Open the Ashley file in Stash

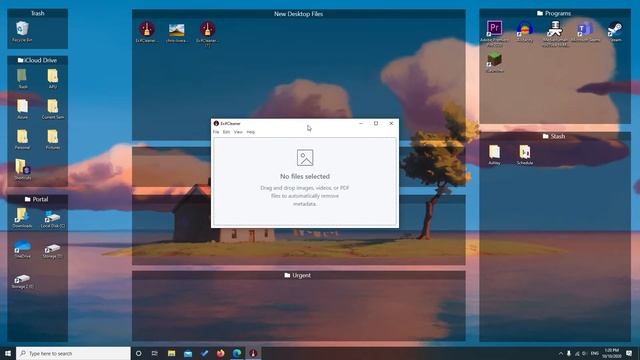(x=494, y=155)
